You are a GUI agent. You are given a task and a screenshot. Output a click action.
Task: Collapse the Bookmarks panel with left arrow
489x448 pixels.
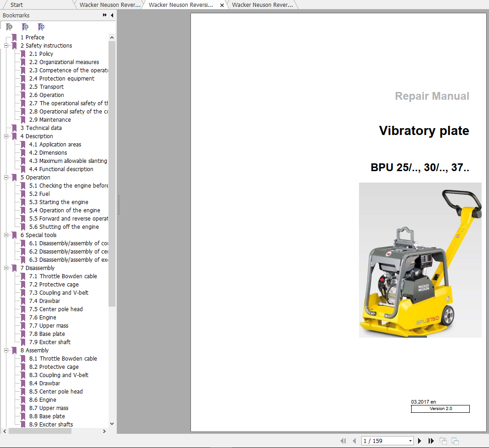pos(112,15)
